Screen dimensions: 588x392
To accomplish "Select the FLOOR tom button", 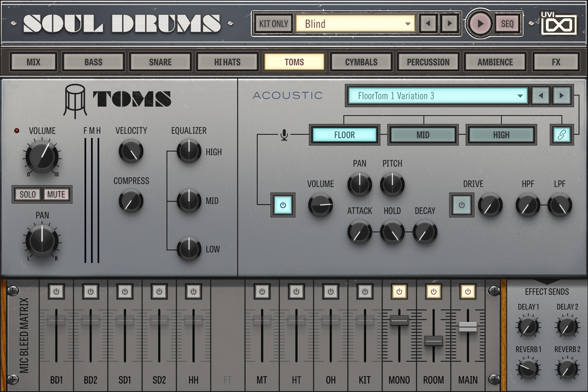I will click(x=345, y=135).
